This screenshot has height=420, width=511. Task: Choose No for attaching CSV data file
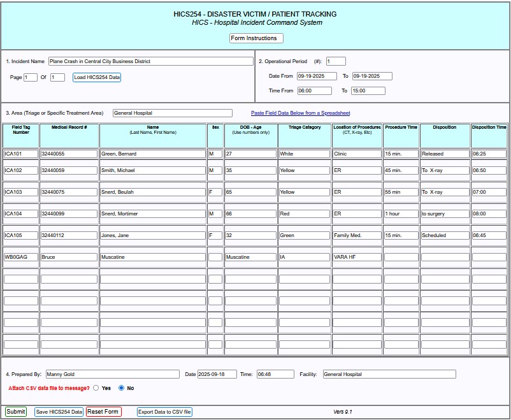[122, 387]
